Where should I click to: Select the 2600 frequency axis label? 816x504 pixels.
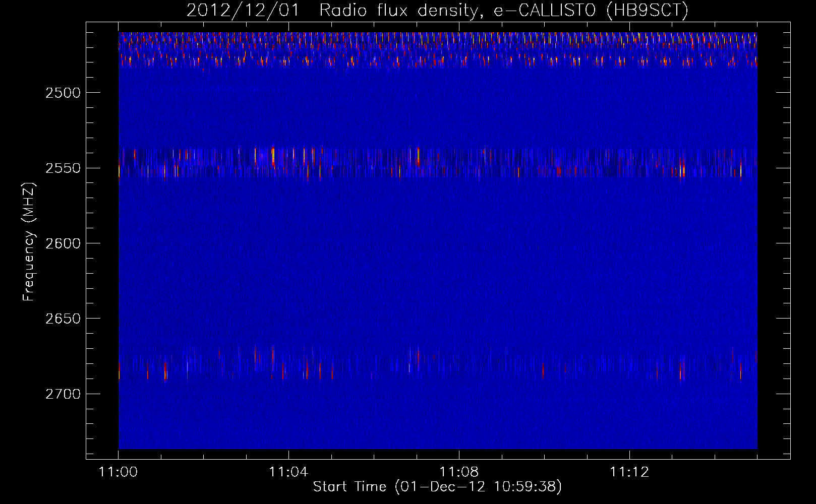pyautogui.click(x=63, y=243)
